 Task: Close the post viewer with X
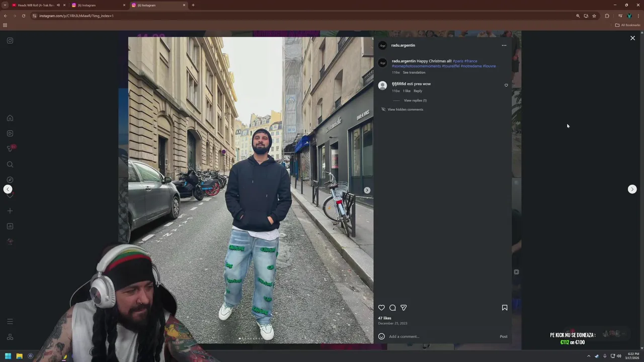[632, 38]
